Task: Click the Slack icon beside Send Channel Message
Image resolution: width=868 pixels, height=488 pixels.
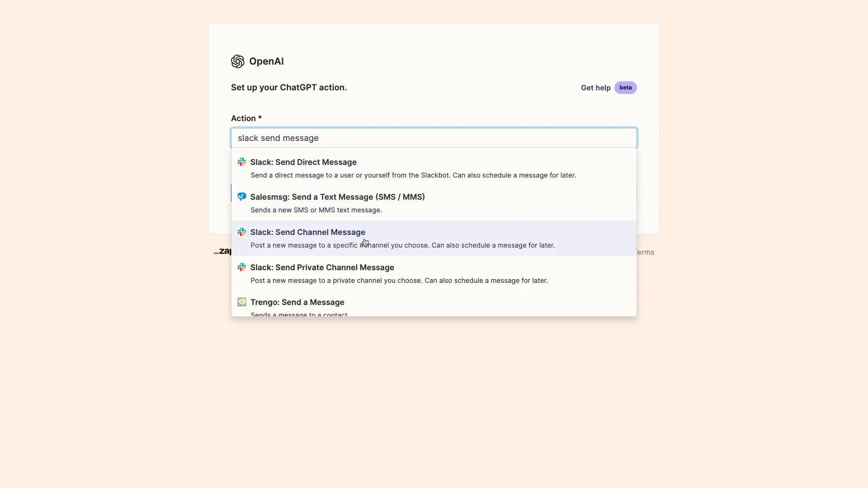Action: click(x=242, y=231)
